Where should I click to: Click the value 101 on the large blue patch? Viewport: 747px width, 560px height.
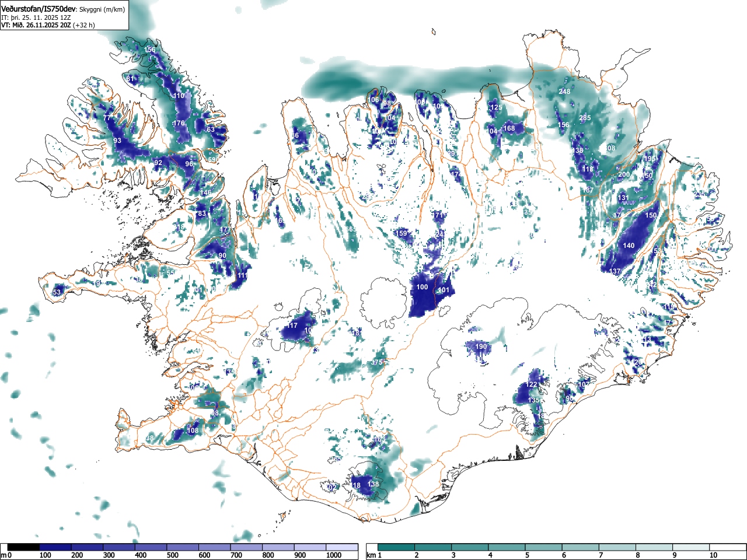tap(444, 290)
